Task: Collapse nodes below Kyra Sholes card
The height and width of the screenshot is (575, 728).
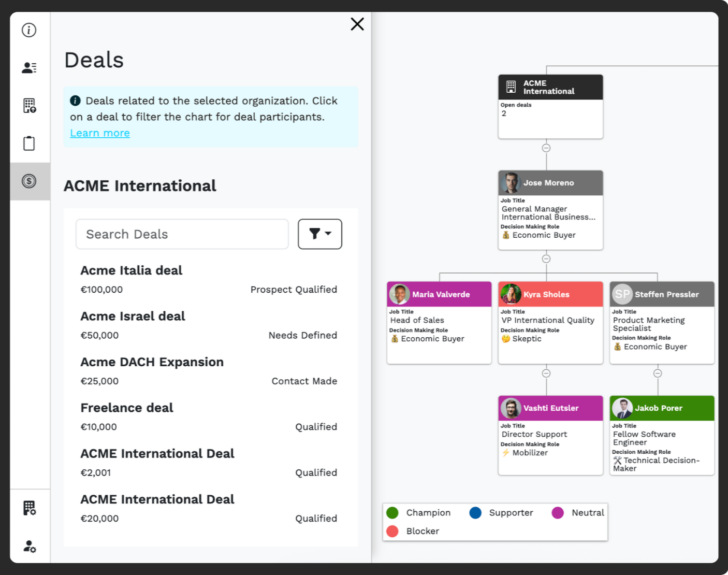Action: pyautogui.click(x=546, y=373)
